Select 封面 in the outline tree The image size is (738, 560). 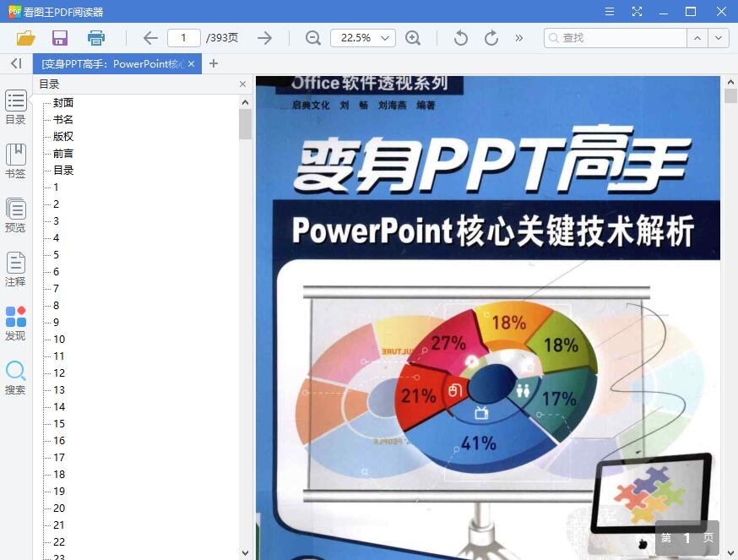(x=63, y=103)
